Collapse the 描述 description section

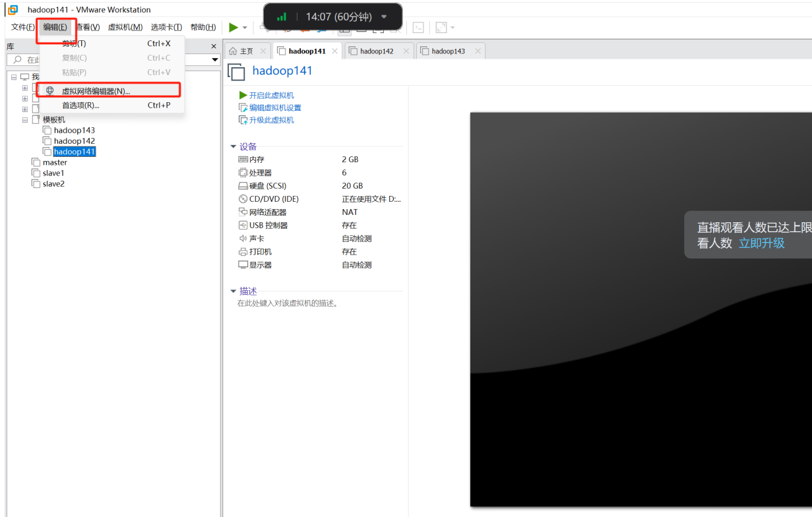233,291
